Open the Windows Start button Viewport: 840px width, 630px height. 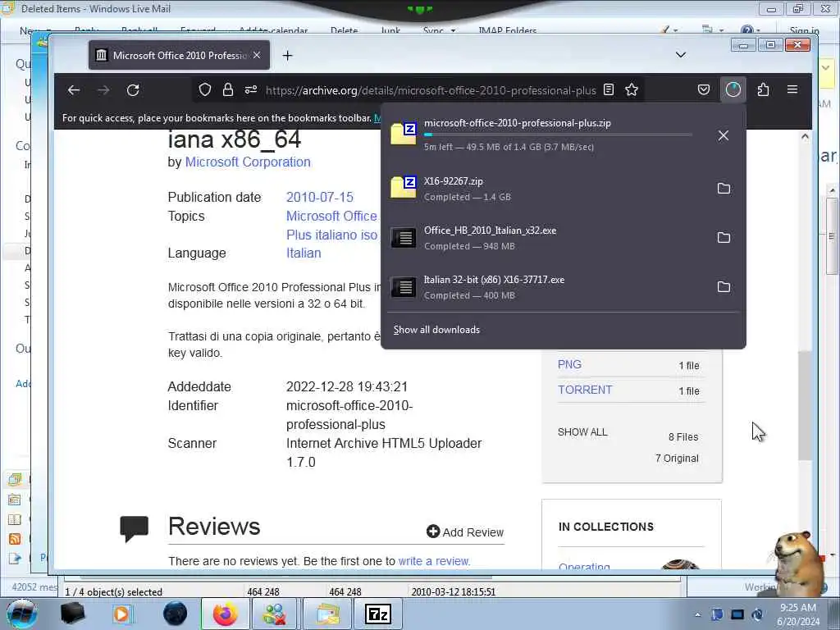(21, 614)
